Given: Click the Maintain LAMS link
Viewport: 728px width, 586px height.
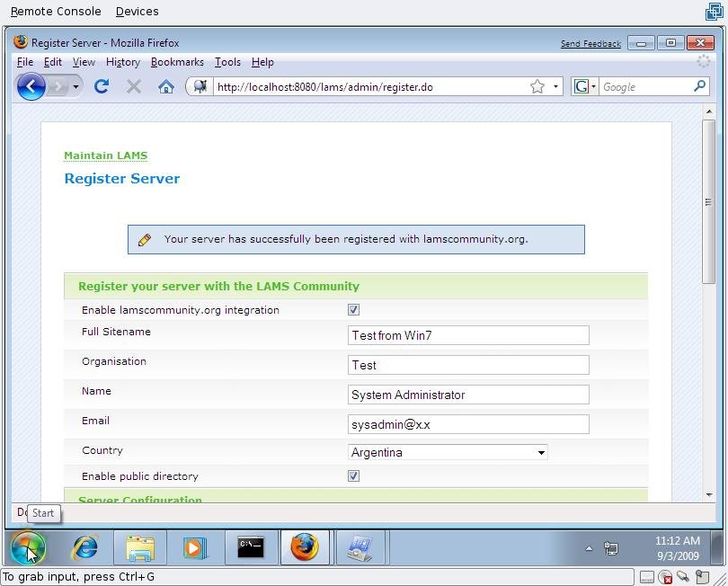Looking at the screenshot, I should [105, 155].
